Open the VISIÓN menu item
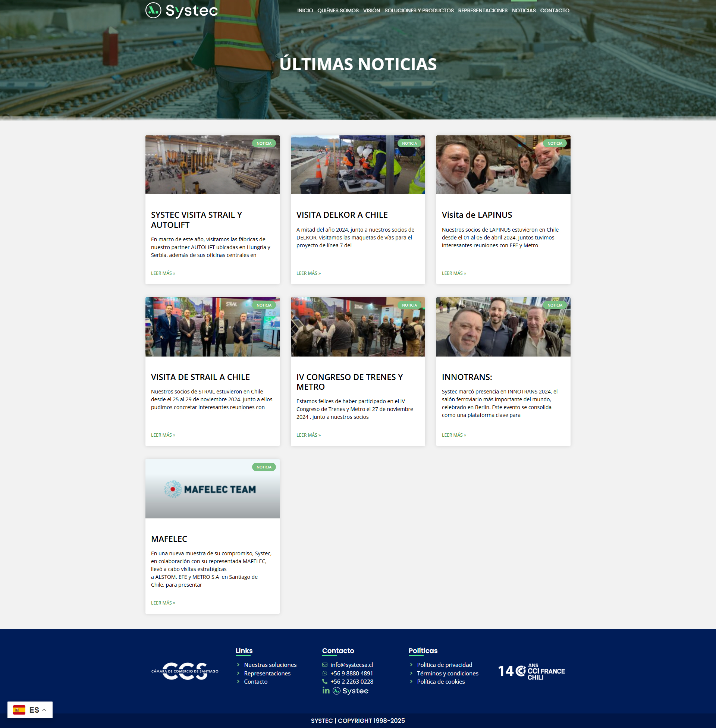The image size is (716, 728). [371, 10]
